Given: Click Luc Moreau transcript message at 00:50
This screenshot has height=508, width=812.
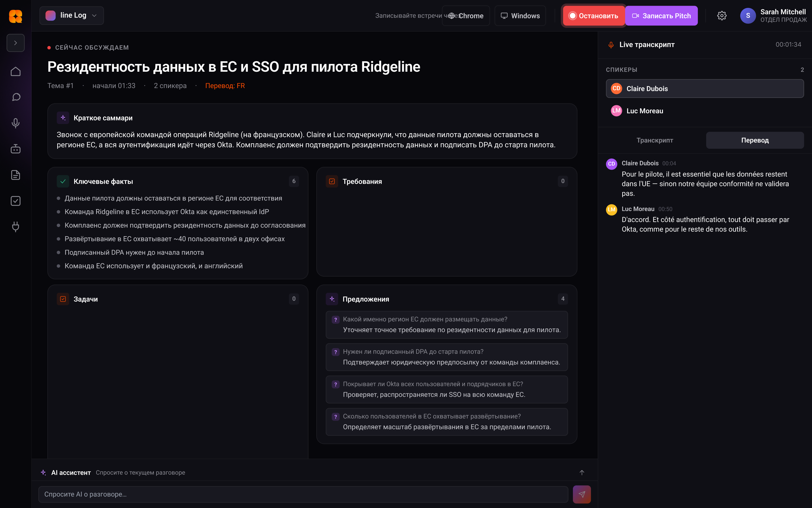Looking at the screenshot, I should click(705, 219).
